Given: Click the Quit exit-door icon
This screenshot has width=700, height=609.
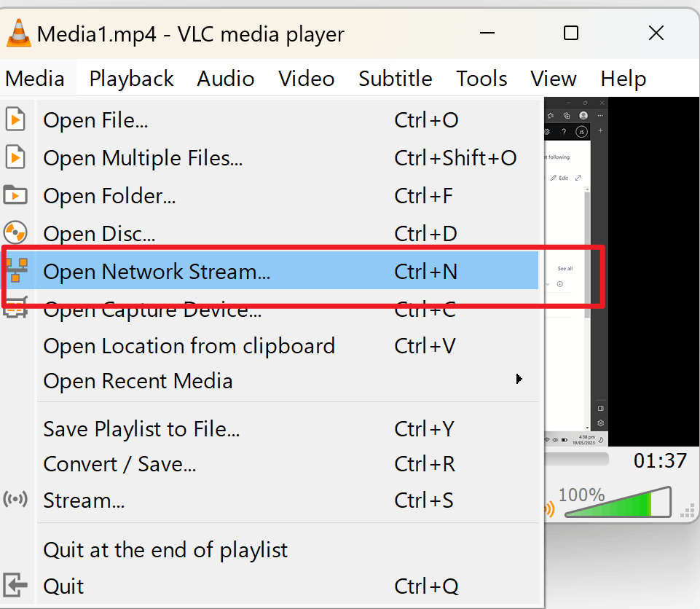Looking at the screenshot, I should tap(16, 585).
